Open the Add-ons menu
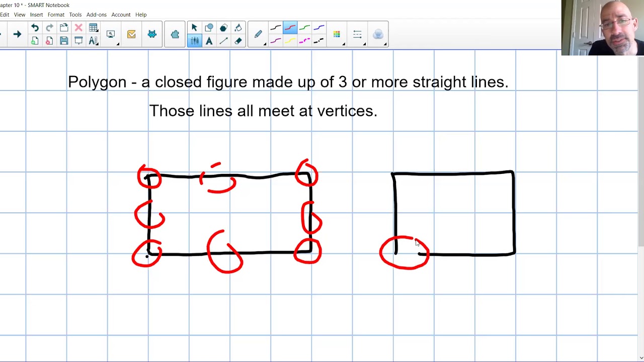The width and height of the screenshot is (644, 362). 96,15
